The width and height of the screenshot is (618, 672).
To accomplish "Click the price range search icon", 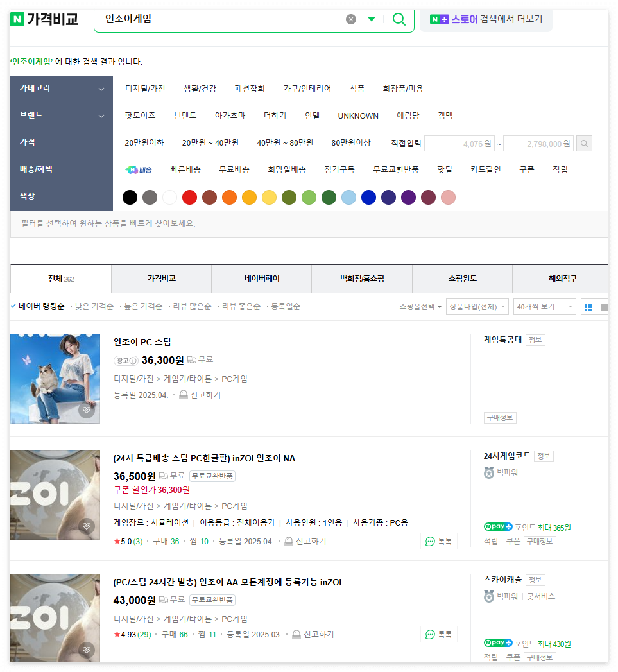I will (x=584, y=144).
